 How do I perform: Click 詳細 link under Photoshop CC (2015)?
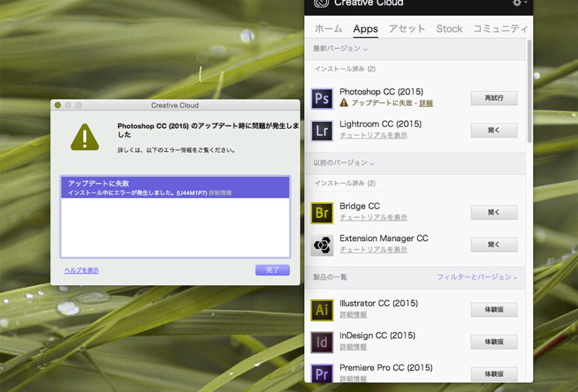pos(426,103)
